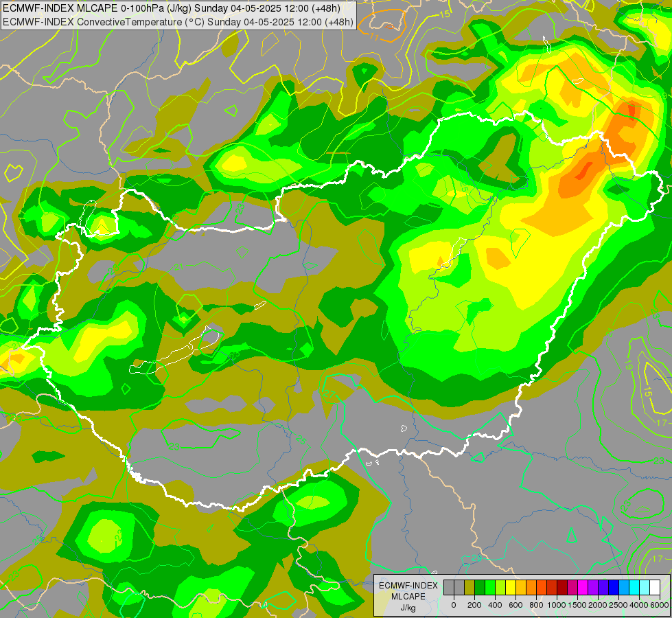The width and height of the screenshot is (672, 618).
Task: Click the contour label 21 in western Hungary
Action: click(178, 266)
